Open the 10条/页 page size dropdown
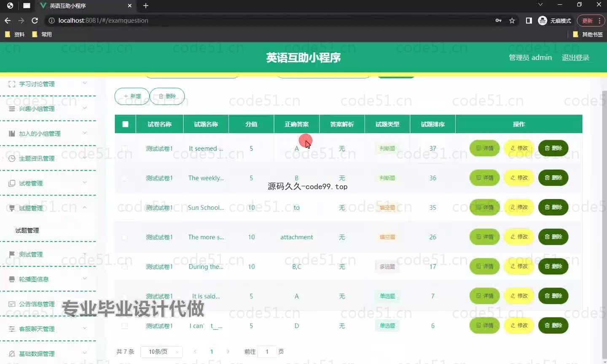Image resolution: width=607 pixels, height=364 pixels. click(161, 351)
